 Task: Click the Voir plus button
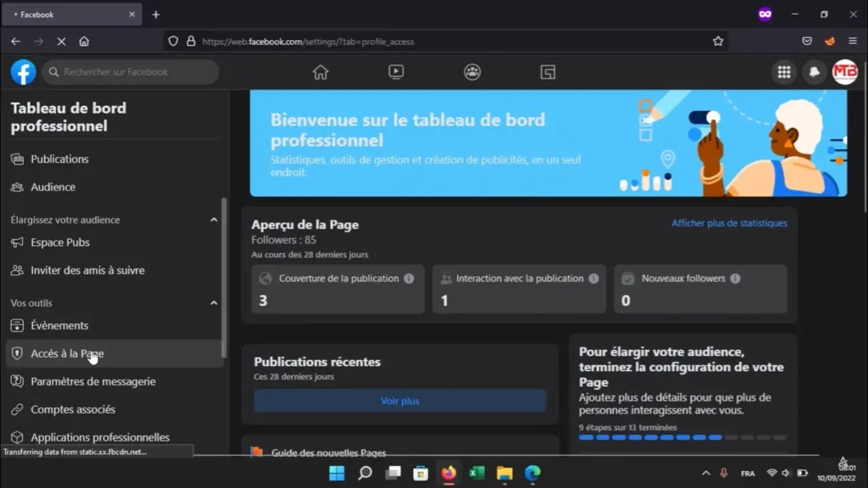pyautogui.click(x=400, y=401)
